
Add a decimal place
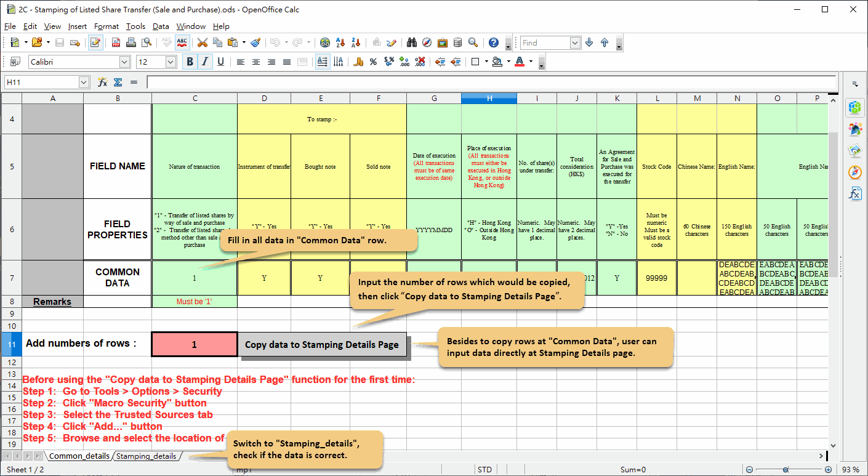(x=404, y=62)
